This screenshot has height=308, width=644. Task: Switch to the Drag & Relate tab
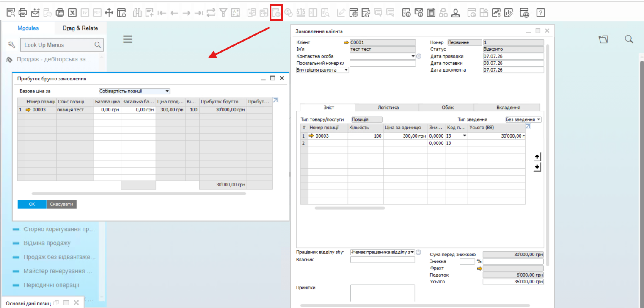(x=80, y=28)
